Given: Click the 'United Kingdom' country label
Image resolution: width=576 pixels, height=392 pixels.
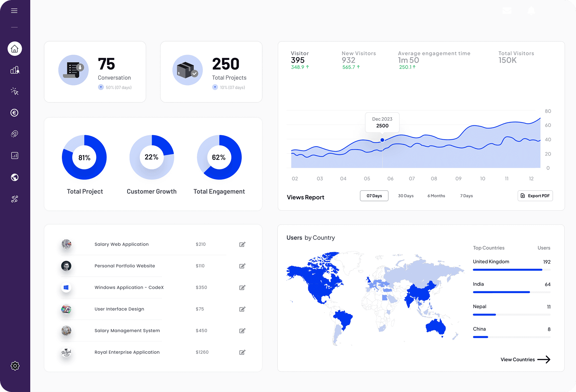Looking at the screenshot, I should pyautogui.click(x=491, y=262).
